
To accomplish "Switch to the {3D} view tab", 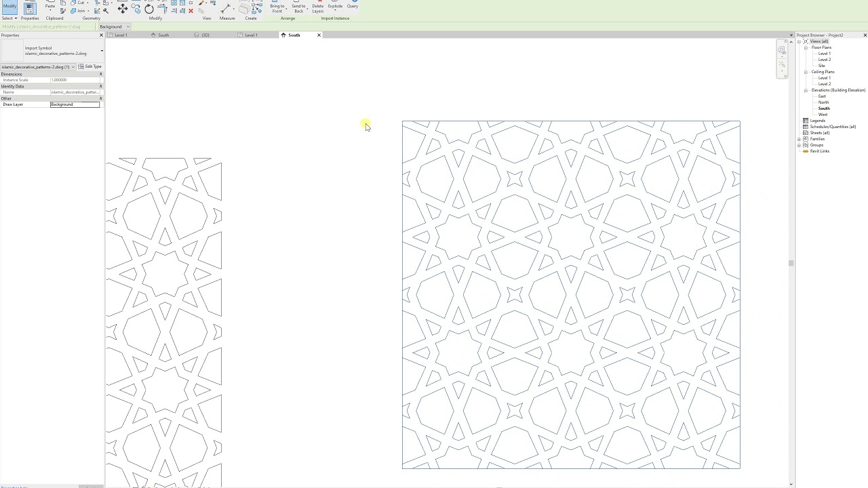I will [205, 35].
